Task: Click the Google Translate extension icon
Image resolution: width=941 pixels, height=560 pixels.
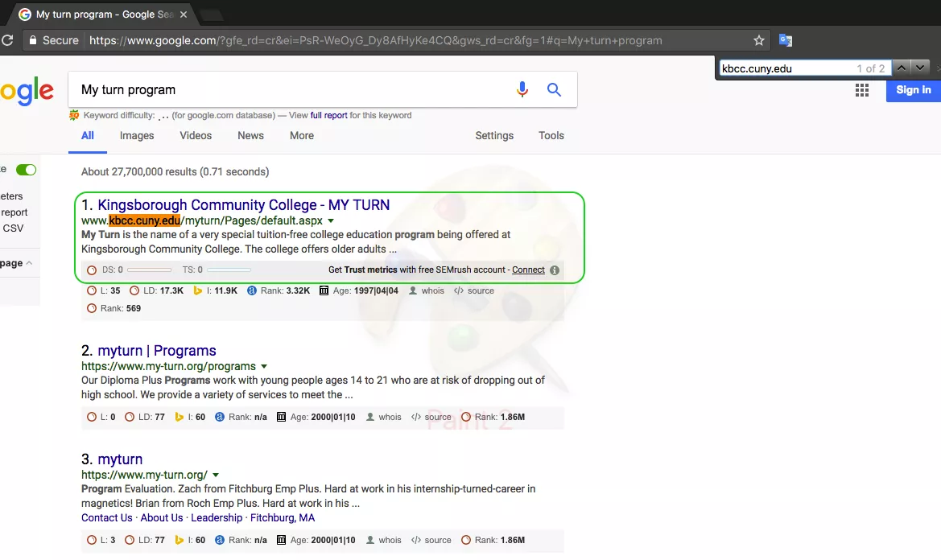Action: pos(786,40)
